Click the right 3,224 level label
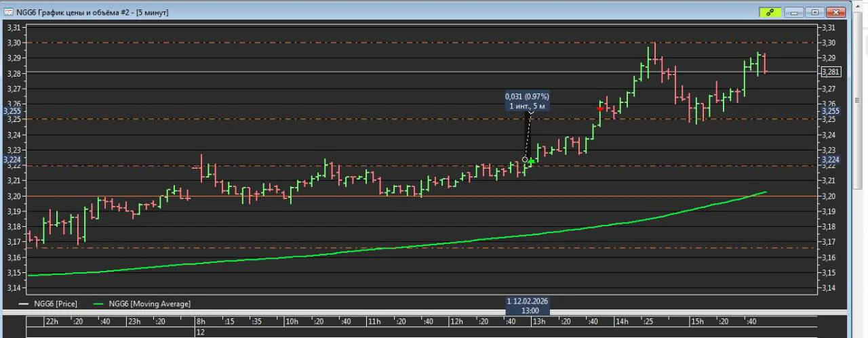 pyautogui.click(x=831, y=160)
